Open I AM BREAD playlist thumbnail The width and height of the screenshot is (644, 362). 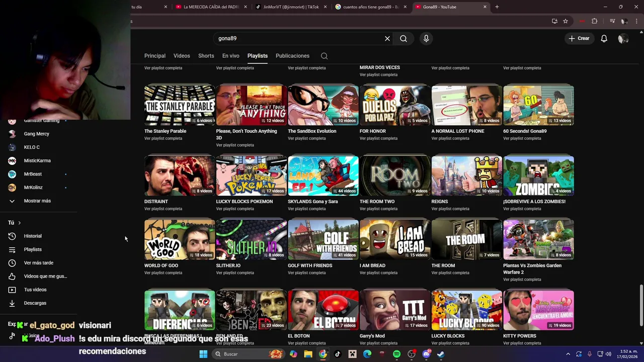395,239
